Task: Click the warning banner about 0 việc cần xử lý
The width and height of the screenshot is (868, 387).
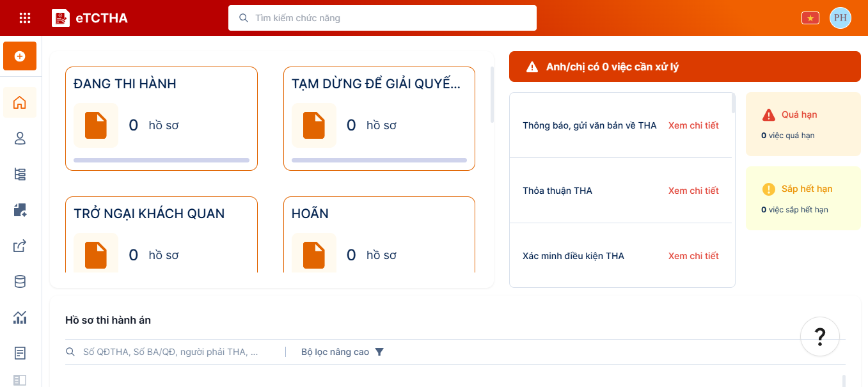Action: pos(684,66)
